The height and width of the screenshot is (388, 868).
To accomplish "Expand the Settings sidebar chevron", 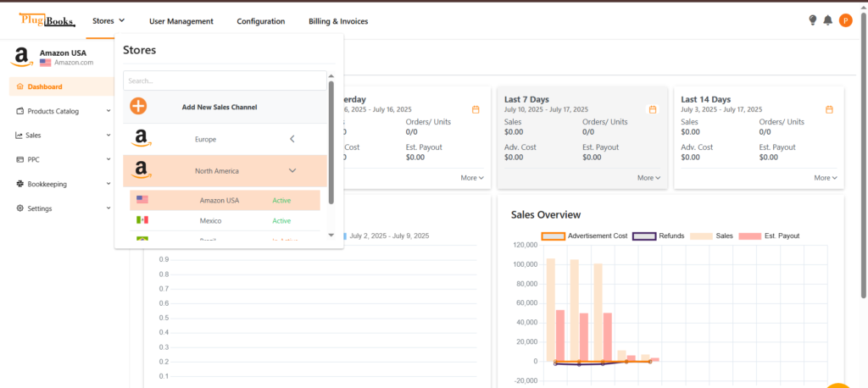I will click(x=108, y=208).
